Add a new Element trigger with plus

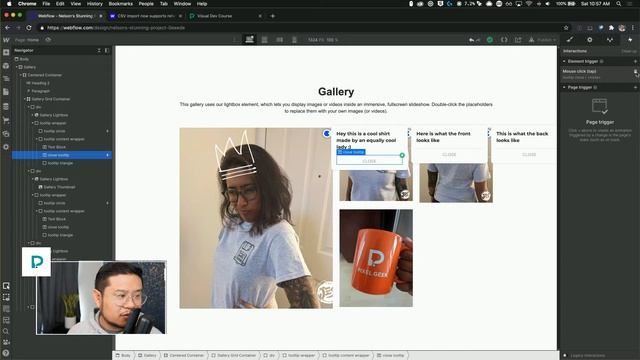(x=635, y=61)
